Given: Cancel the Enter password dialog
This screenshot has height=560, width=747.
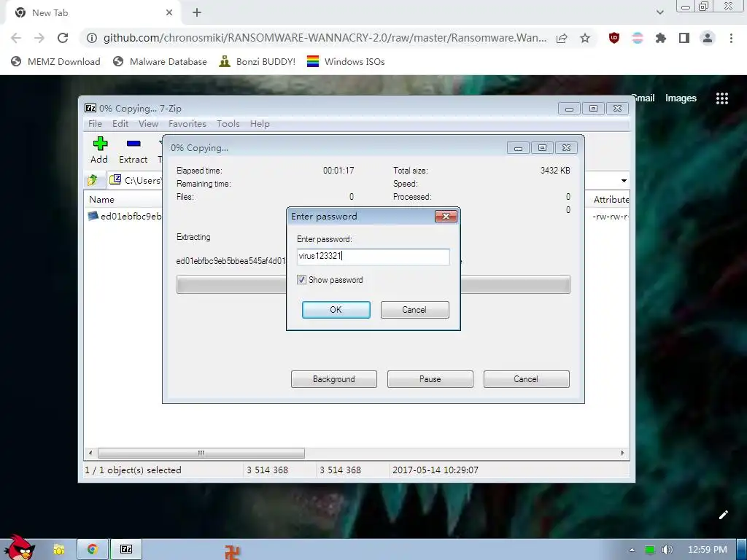Looking at the screenshot, I should (414, 309).
